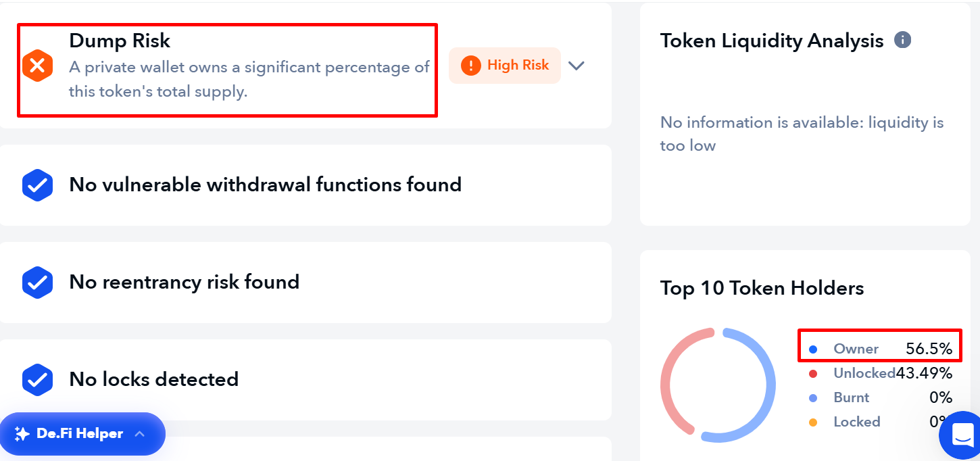
Task: Open the De.Fi Helper button
Action: [80, 434]
